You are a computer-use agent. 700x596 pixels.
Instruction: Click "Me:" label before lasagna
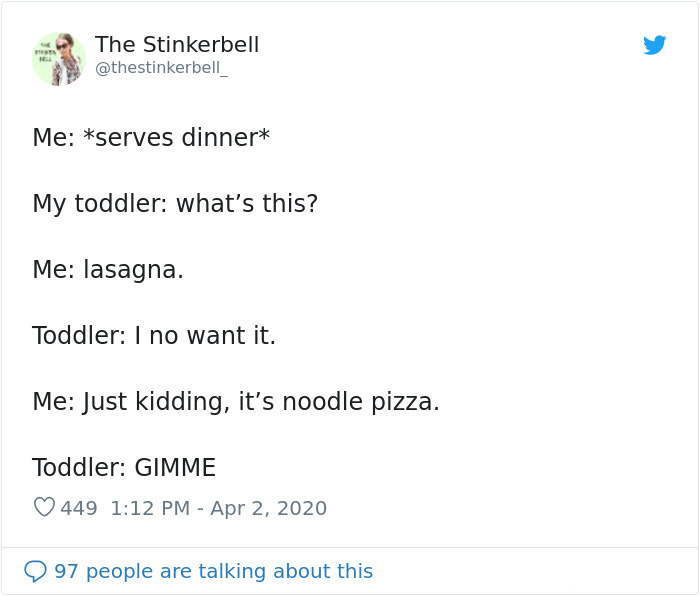[53, 270]
